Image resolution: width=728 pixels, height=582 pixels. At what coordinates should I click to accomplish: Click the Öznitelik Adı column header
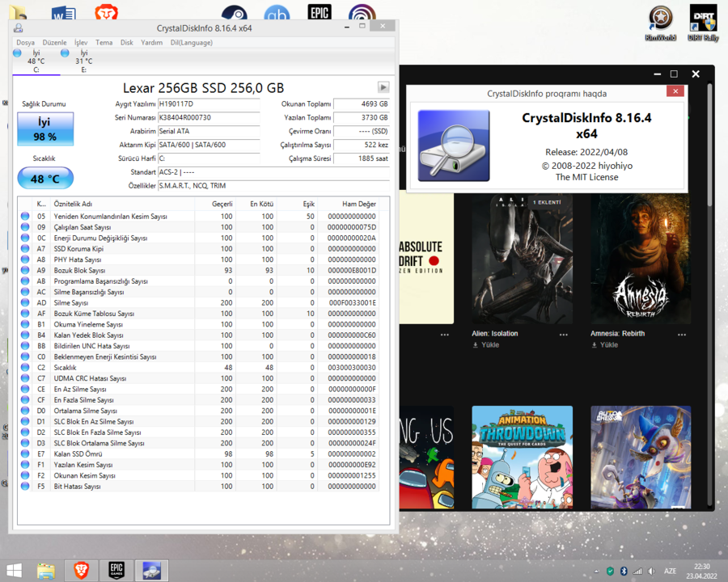coord(123,204)
